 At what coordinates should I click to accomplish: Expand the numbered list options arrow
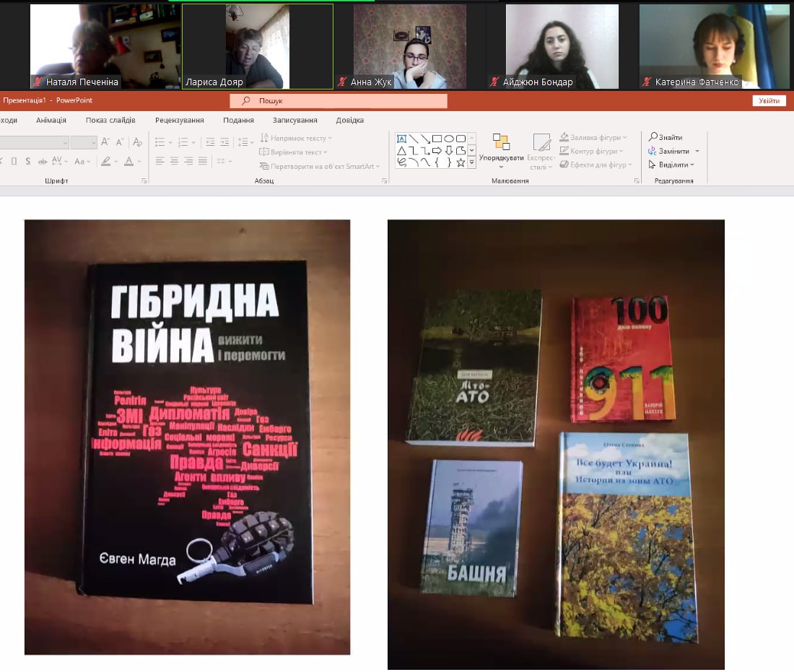[x=193, y=143]
